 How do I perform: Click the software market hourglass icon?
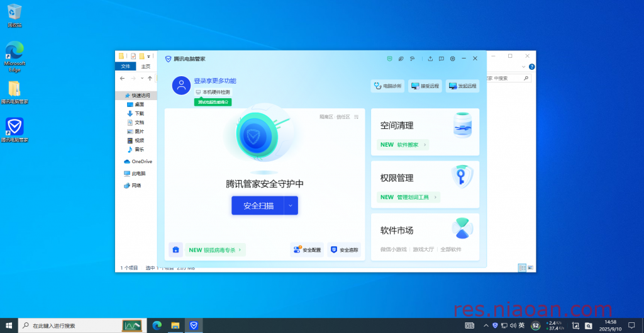462,229
